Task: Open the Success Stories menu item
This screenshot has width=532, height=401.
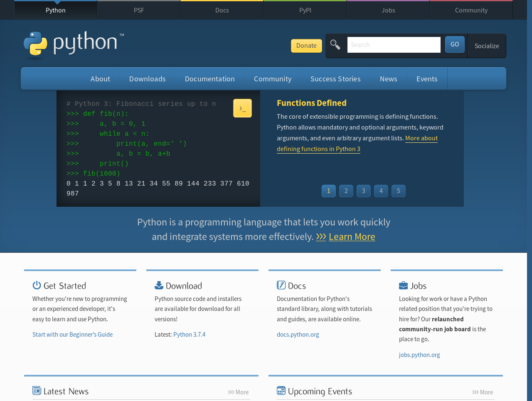Action: (x=335, y=79)
